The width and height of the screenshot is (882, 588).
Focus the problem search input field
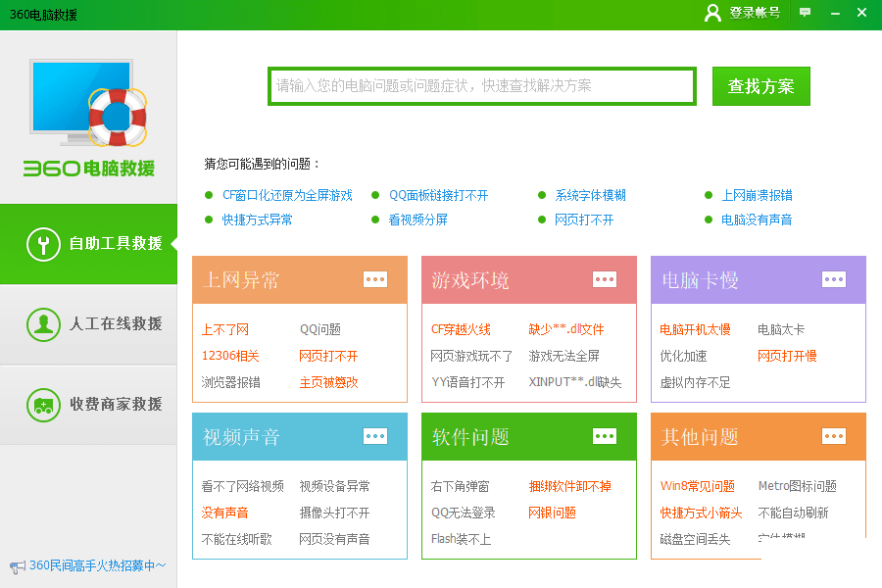[482, 86]
